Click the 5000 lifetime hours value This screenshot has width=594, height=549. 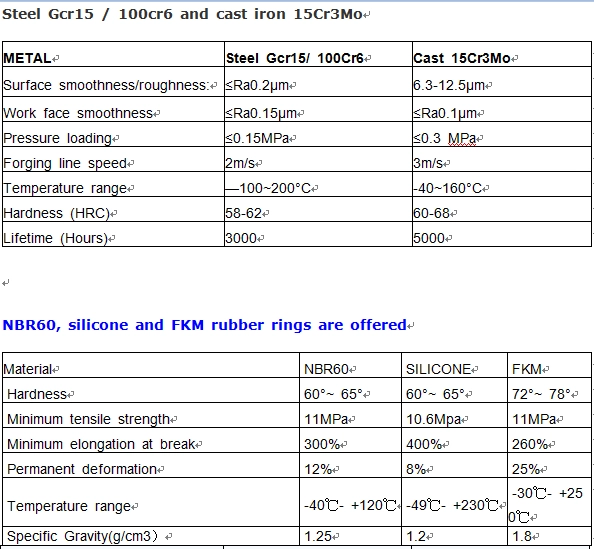[429, 238]
